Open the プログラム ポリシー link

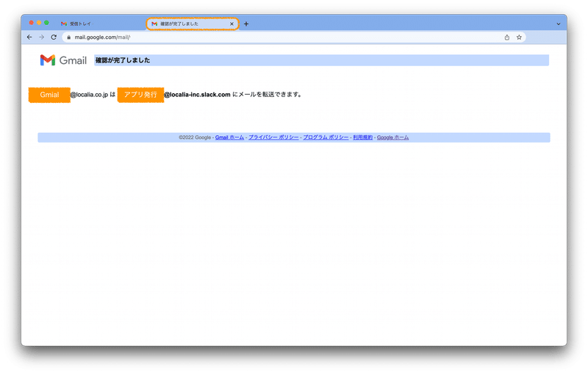(326, 137)
